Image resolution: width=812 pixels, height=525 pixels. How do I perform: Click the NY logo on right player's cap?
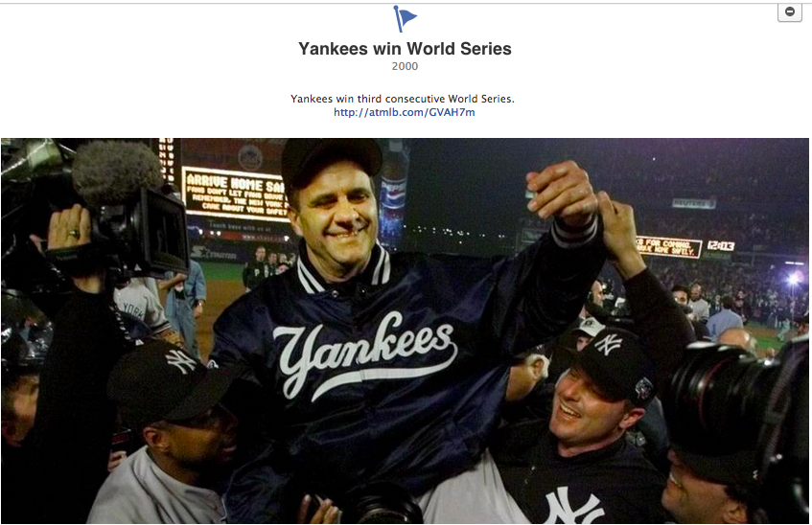click(x=608, y=344)
